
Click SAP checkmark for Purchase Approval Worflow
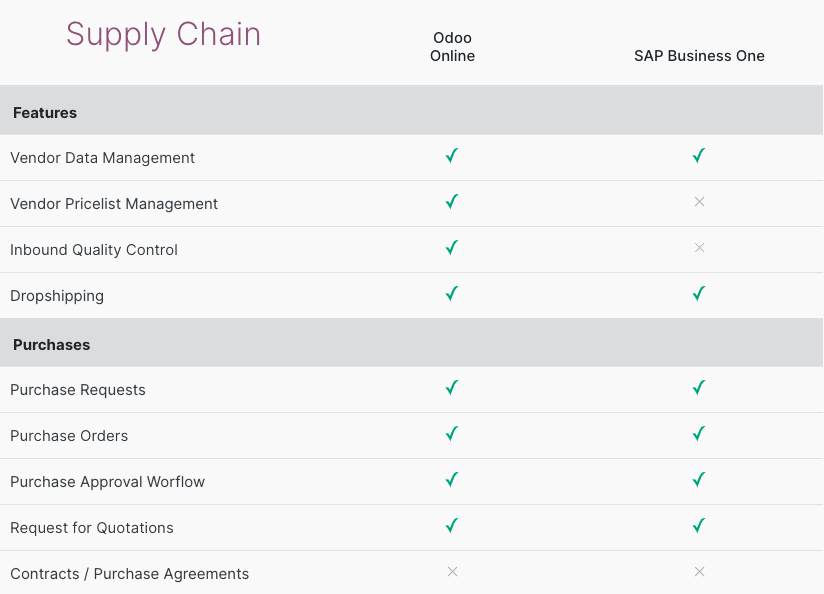pos(699,480)
